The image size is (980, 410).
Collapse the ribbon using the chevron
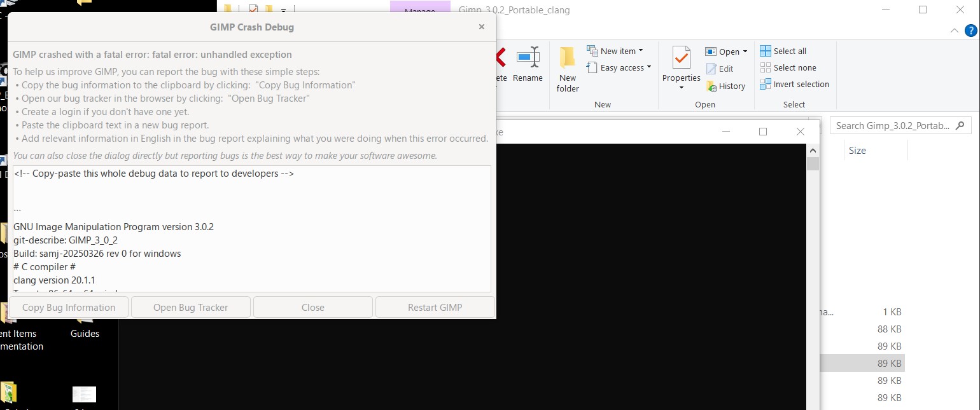tap(955, 30)
